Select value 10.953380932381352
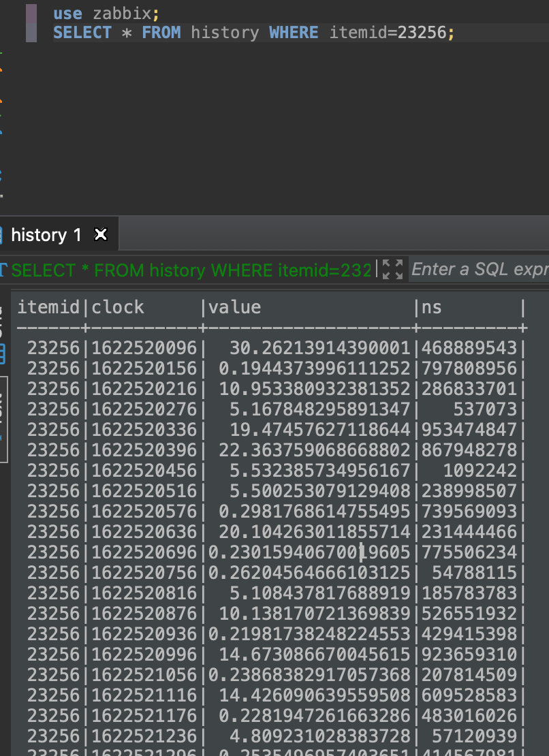The image size is (549, 756). point(314,389)
